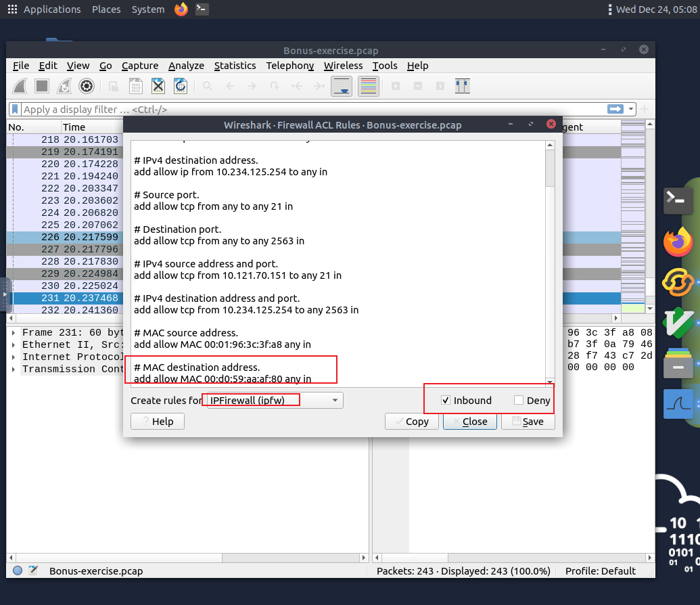The height and width of the screenshot is (605, 700).
Task: Click the Close capture file X icon
Action: click(158, 86)
